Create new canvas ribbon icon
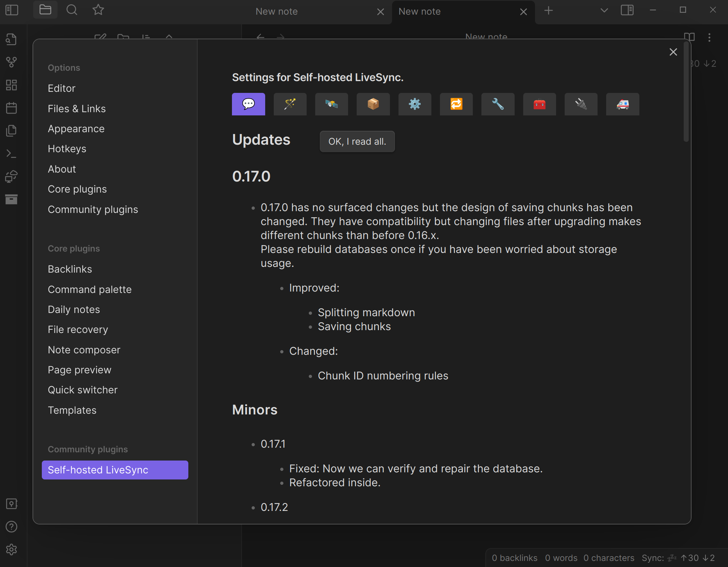 tap(11, 85)
